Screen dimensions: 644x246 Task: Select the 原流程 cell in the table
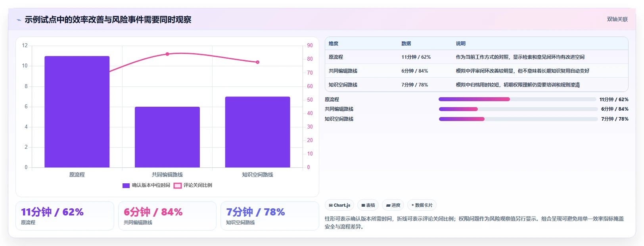pyautogui.click(x=336, y=57)
